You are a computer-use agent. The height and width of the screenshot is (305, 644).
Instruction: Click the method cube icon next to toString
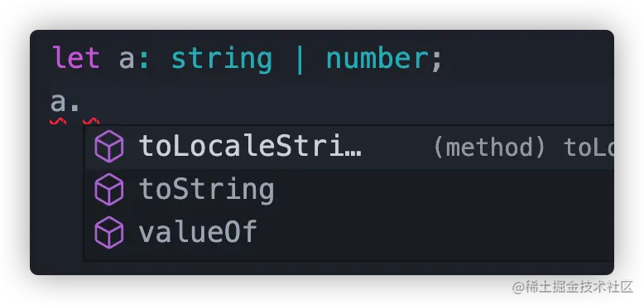[x=108, y=190]
